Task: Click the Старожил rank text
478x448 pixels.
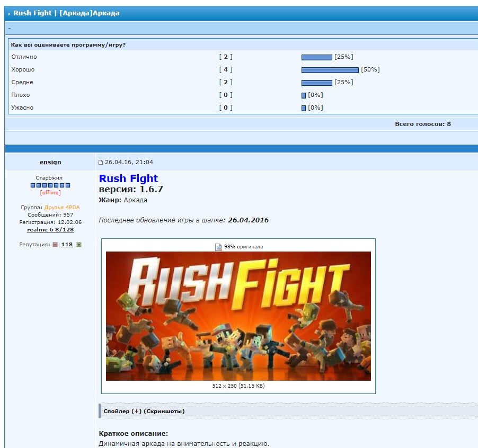Action: click(49, 177)
